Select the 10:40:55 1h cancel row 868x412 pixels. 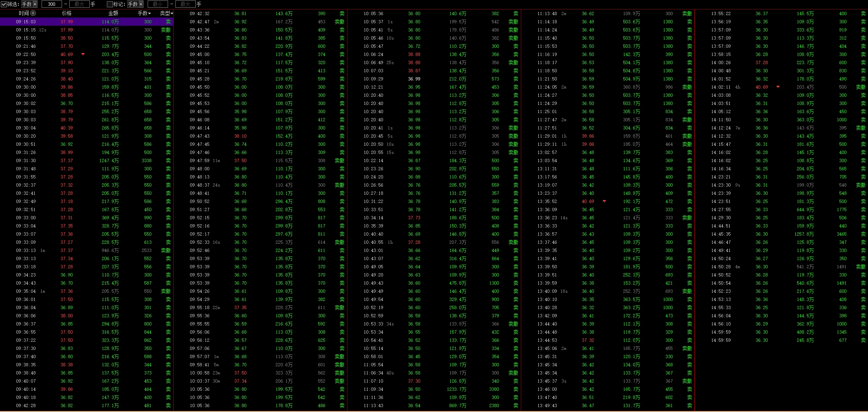(434, 242)
